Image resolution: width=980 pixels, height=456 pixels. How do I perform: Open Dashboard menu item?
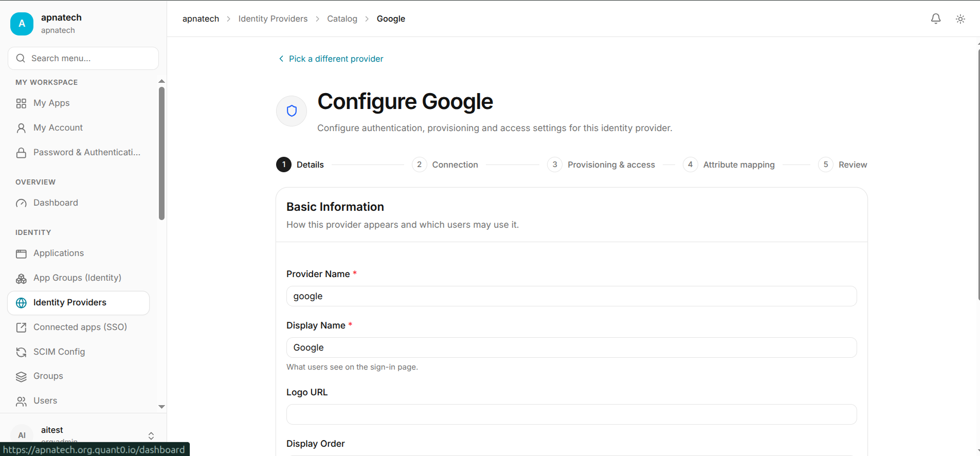(79, 203)
